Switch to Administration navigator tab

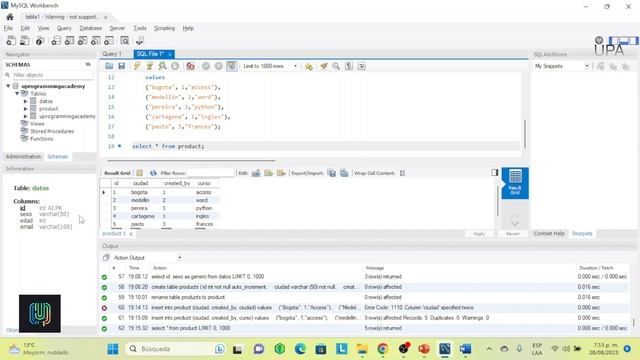pos(23,157)
